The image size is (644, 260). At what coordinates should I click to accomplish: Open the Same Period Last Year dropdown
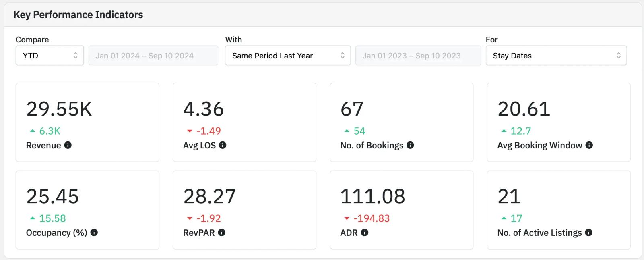[x=288, y=56]
